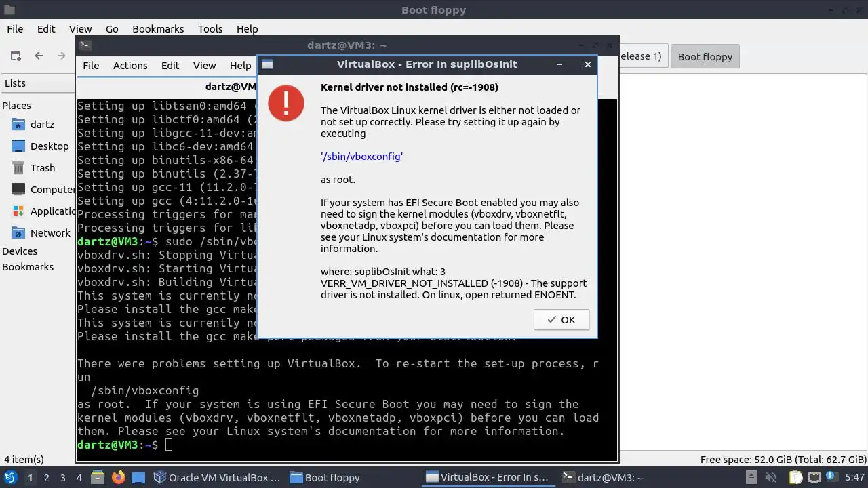Switch to Boot floppy tab

click(705, 57)
